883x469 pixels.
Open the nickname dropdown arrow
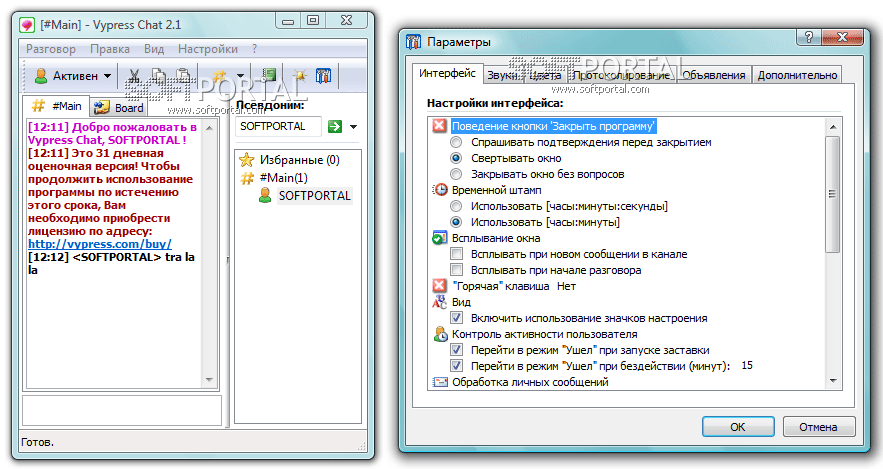tap(354, 127)
